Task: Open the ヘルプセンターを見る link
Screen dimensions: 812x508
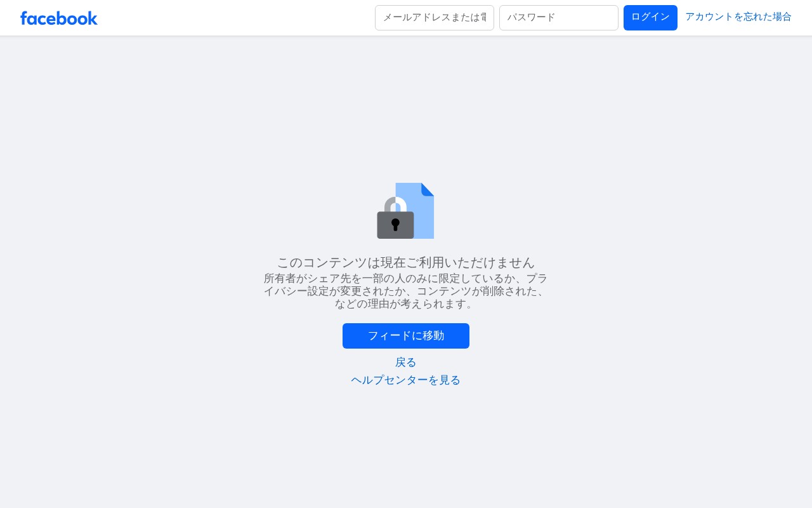Action: 406,380
